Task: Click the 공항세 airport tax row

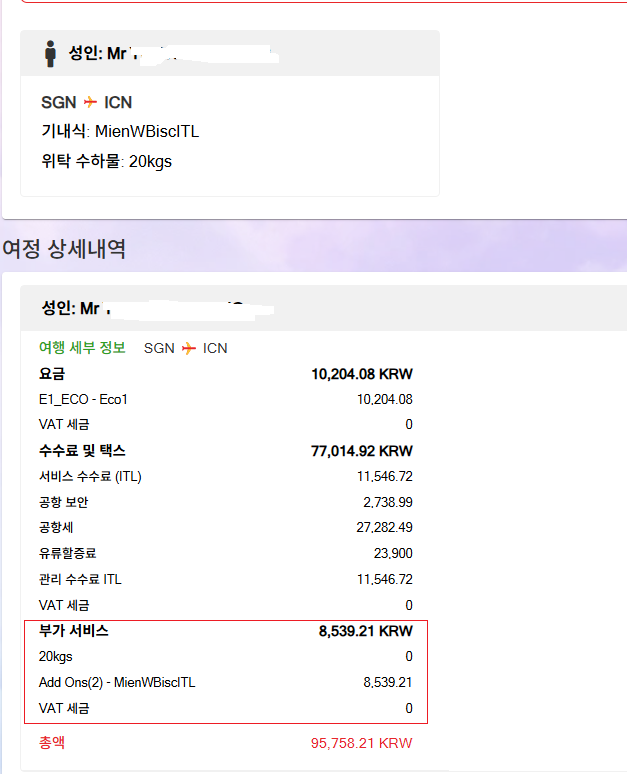Action: [226, 527]
